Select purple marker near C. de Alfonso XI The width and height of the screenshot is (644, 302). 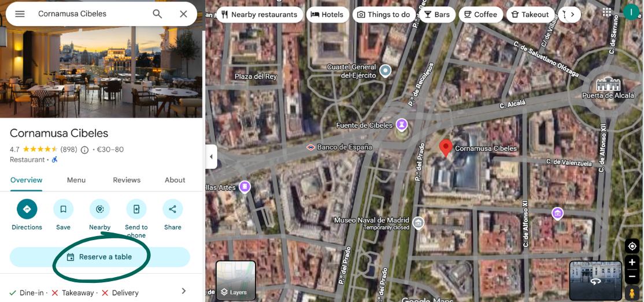(557, 213)
